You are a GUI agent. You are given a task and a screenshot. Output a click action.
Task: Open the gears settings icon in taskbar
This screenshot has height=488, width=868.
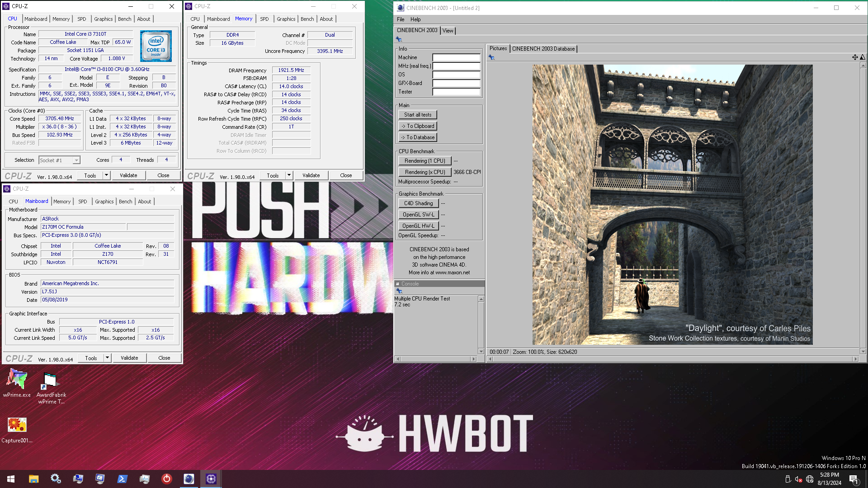click(x=56, y=479)
